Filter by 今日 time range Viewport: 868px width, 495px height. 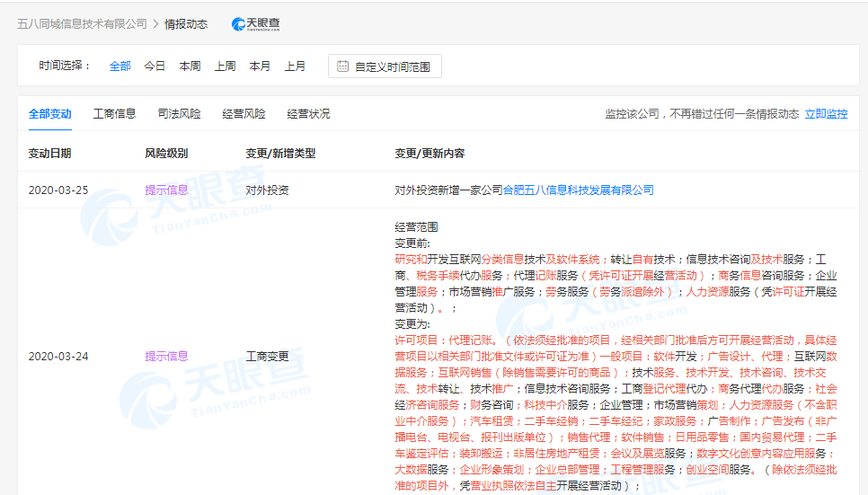tap(155, 66)
